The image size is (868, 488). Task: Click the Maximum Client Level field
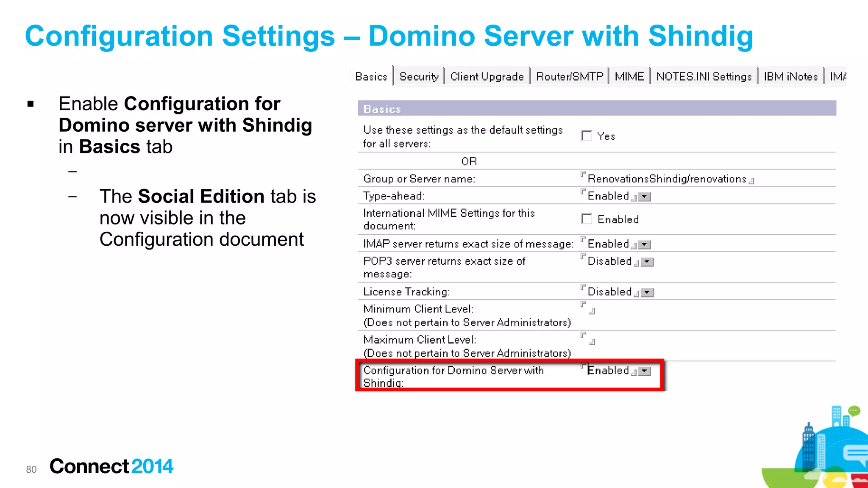[588, 339]
